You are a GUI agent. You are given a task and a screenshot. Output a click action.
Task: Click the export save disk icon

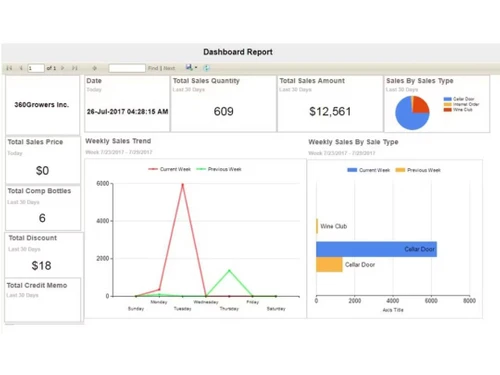[x=189, y=68]
